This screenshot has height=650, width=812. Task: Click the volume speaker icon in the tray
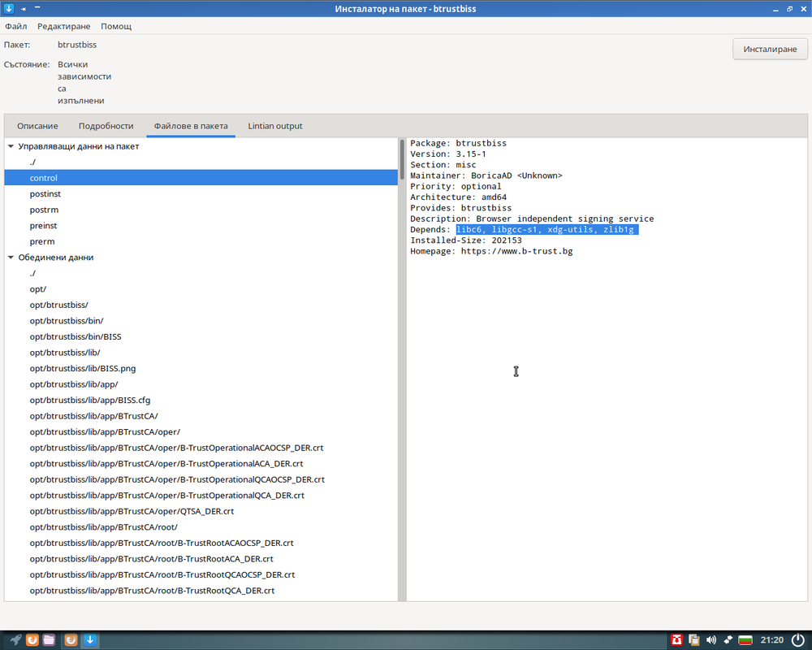[x=711, y=639]
